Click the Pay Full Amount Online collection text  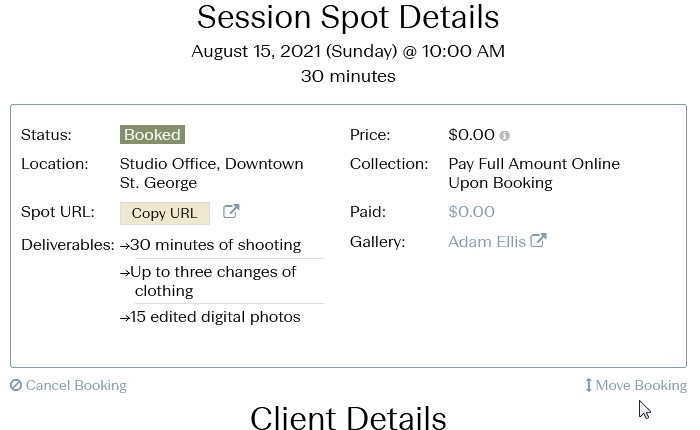coord(534,173)
